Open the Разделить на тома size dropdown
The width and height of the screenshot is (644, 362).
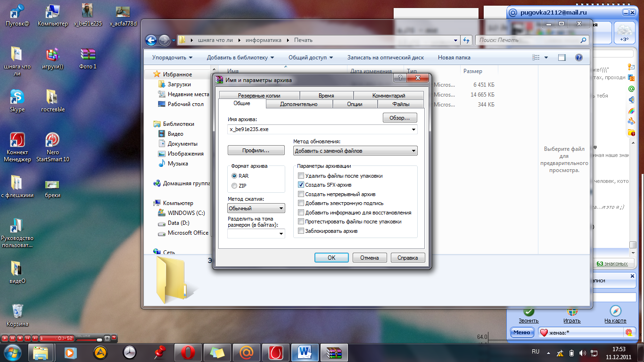click(x=281, y=233)
